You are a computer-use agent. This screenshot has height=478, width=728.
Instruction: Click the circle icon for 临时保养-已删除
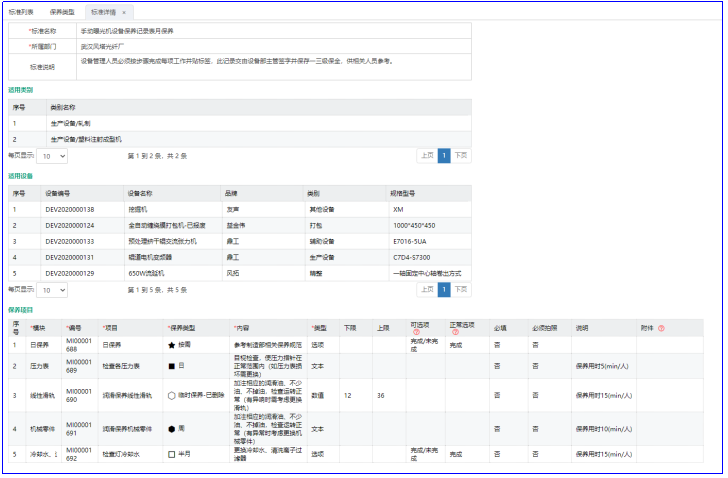coord(172,395)
